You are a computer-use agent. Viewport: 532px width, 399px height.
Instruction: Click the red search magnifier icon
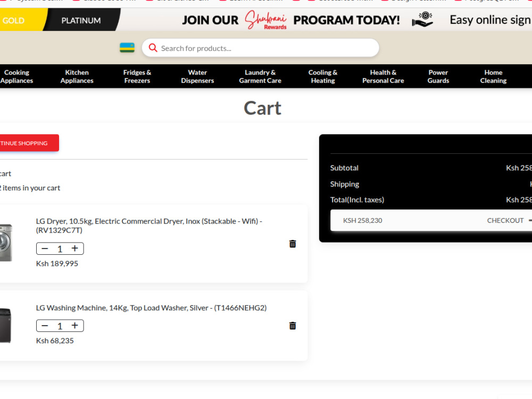[x=153, y=48]
